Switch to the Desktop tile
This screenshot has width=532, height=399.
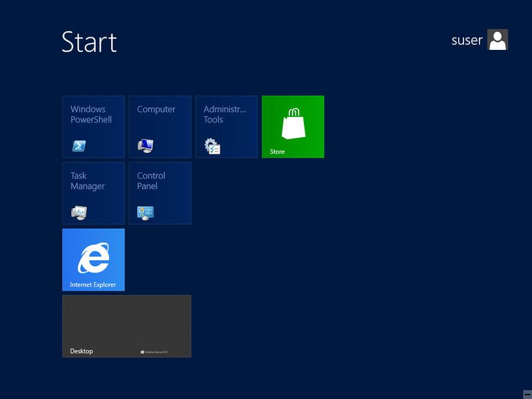tap(126, 326)
